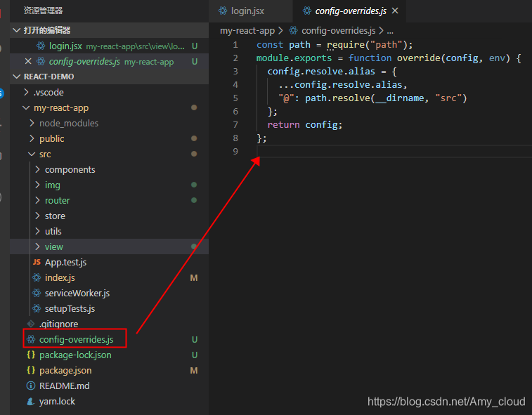Open login.jsx in the open editors list

[x=109, y=46]
